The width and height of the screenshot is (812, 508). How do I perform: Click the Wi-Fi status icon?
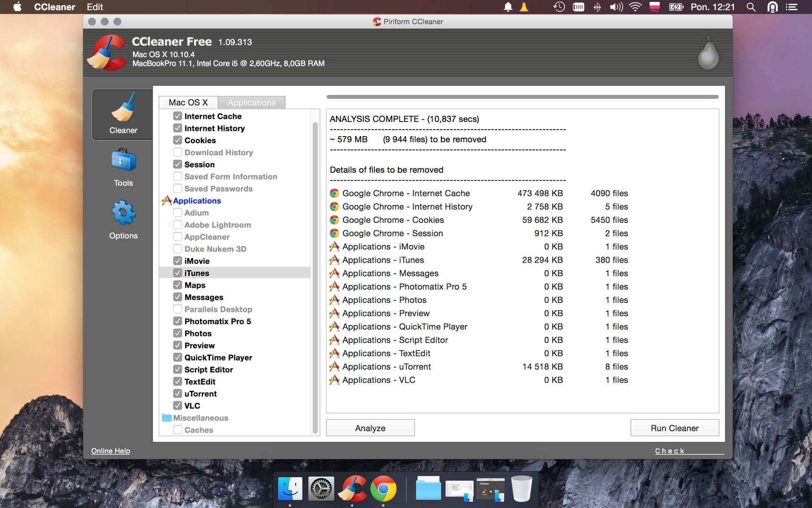(x=635, y=7)
